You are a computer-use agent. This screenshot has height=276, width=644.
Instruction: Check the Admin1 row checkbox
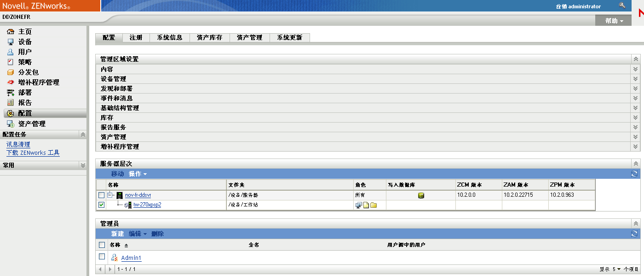pos(102,257)
